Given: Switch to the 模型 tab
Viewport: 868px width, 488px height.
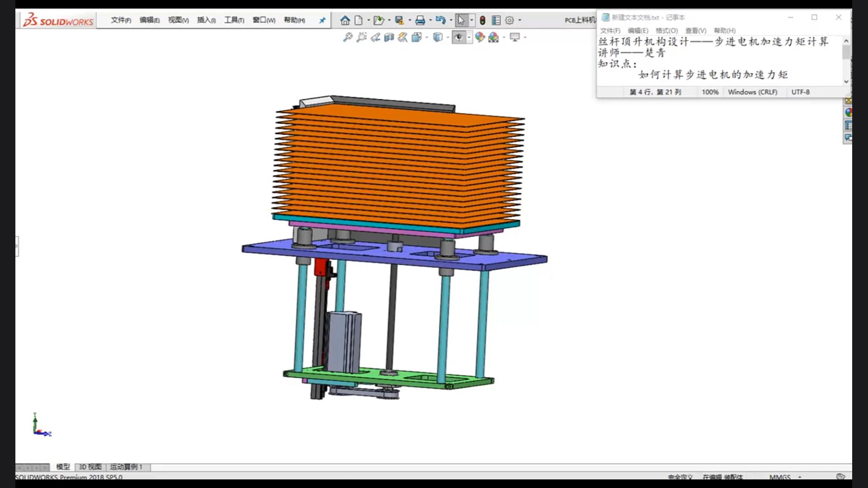Looking at the screenshot, I should coord(63,467).
